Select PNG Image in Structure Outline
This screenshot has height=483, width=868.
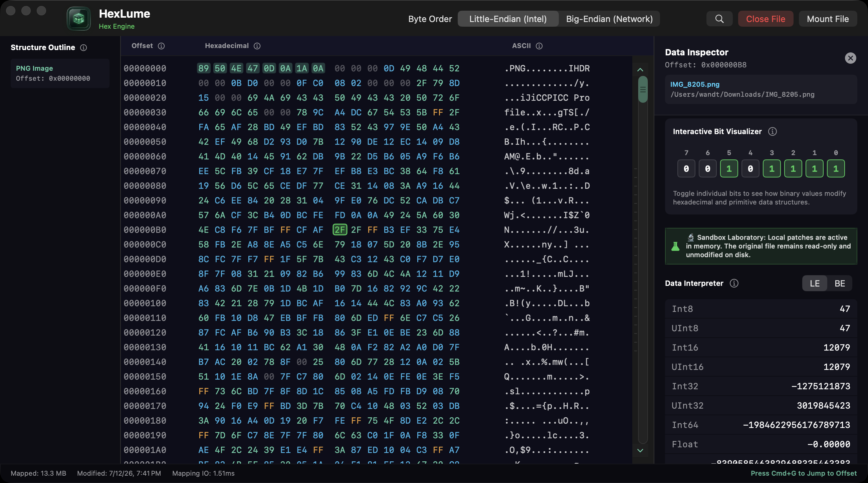pyautogui.click(x=60, y=73)
